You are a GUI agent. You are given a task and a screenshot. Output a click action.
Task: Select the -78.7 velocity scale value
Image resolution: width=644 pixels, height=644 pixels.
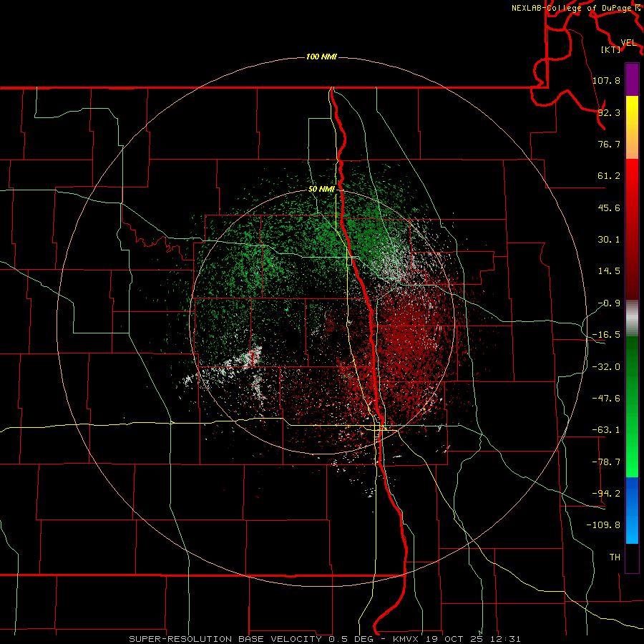[606, 462]
